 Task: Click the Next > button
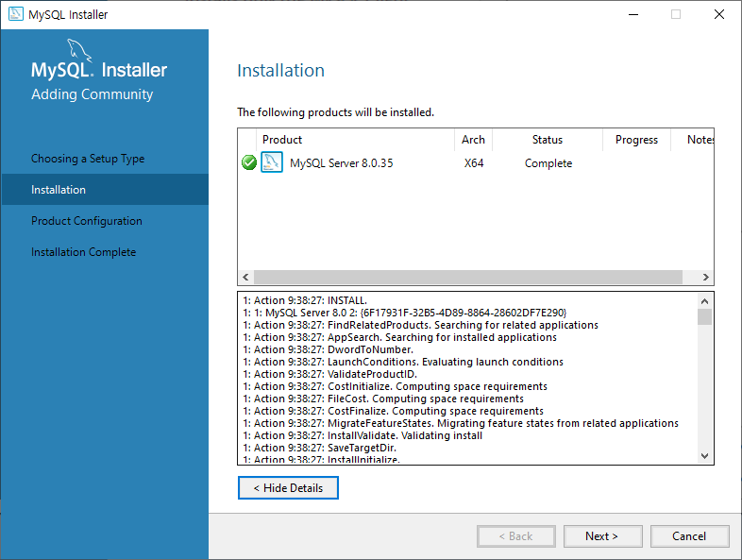pyautogui.click(x=602, y=536)
